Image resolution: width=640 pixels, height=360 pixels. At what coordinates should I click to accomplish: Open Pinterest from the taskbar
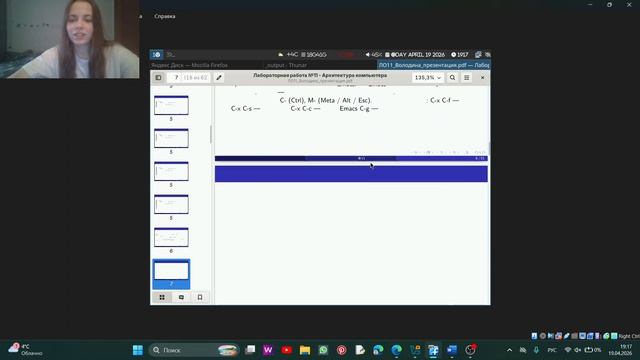(x=342, y=350)
